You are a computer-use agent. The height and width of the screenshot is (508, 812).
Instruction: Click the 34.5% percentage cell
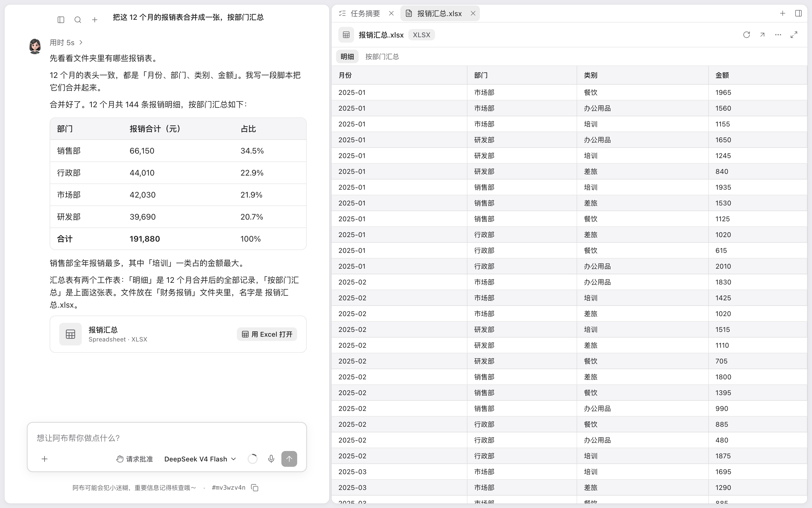point(252,151)
